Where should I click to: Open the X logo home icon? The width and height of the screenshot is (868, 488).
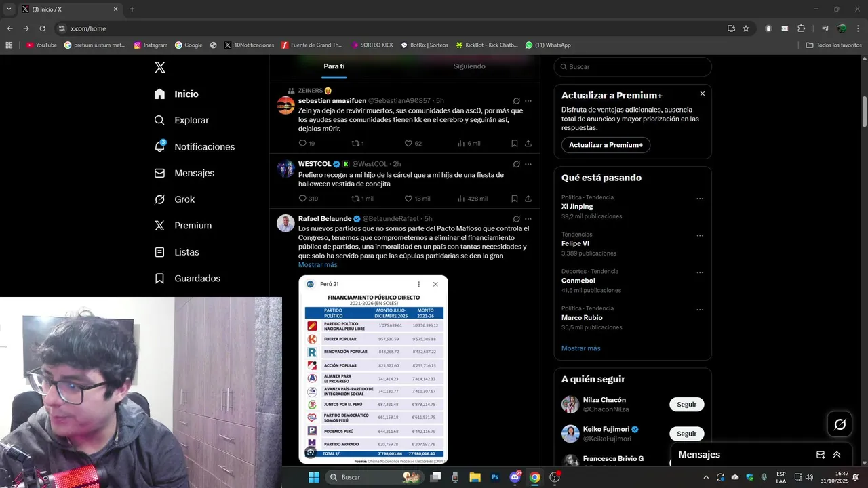(x=159, y=67)
